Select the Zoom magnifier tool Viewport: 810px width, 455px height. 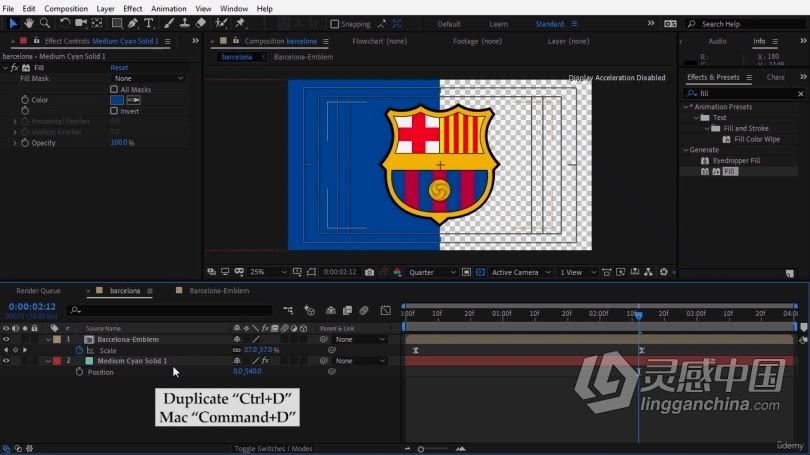45,23
